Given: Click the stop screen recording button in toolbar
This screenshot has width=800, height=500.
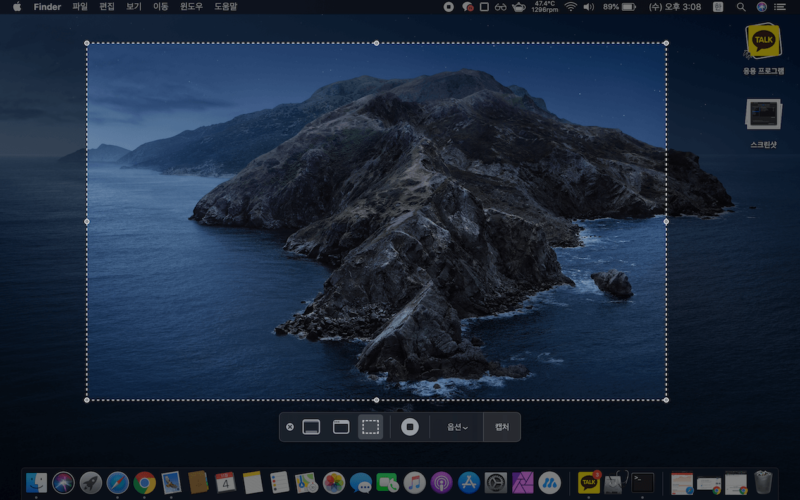Looking at the screenshot, I should [x=410, y=427].
